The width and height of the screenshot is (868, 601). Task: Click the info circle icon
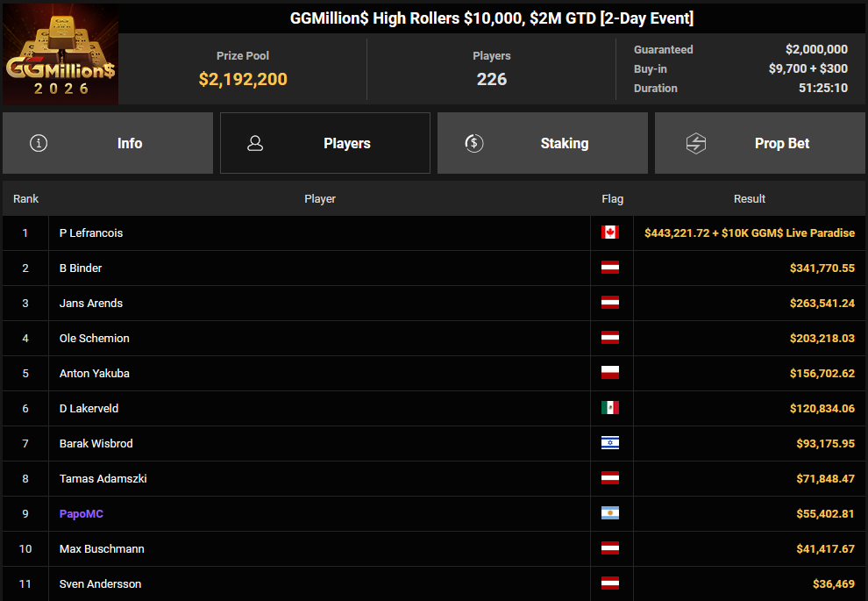pos(39,143)
